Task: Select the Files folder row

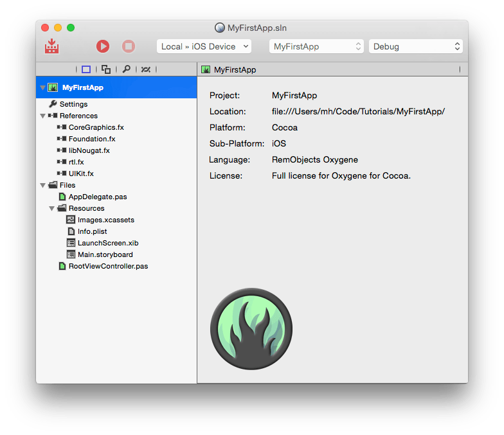Action: (x=116, y=185)
